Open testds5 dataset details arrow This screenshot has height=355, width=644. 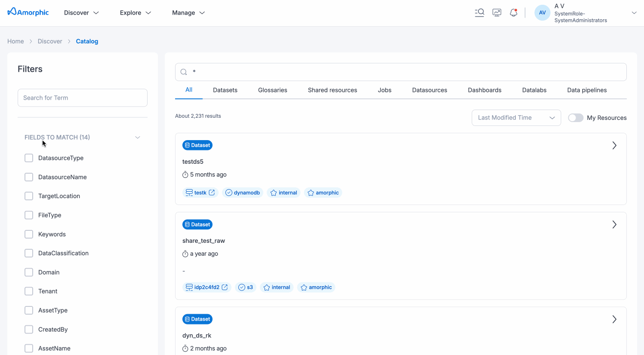click(614, 146)
